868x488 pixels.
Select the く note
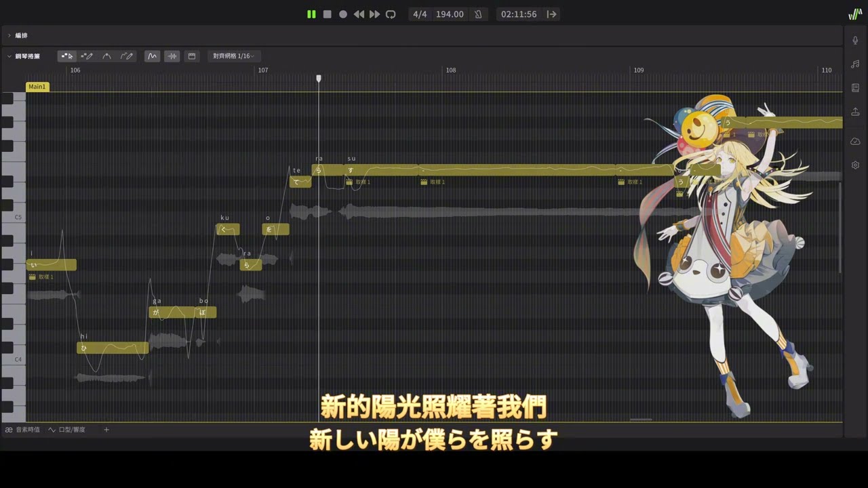(x=228, y=229)
